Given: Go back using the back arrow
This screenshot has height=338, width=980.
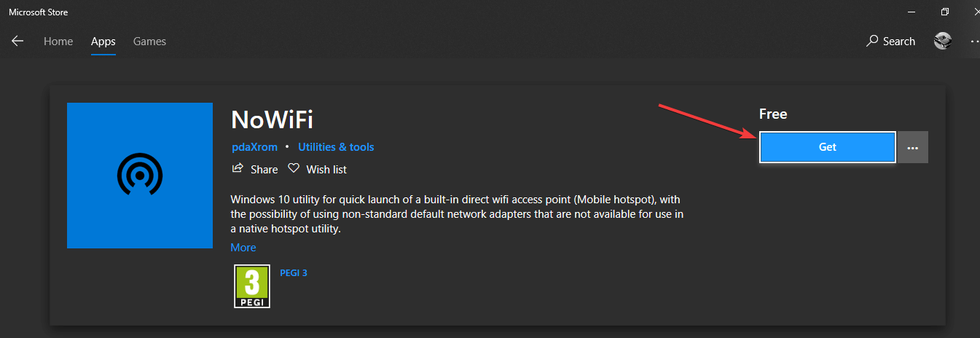Looking at the screenshot, I should coord(17,42).
